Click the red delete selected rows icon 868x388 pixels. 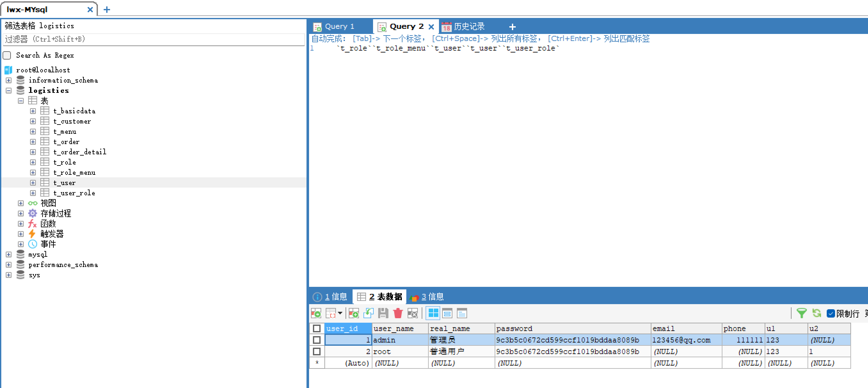[x=398, y=313]
